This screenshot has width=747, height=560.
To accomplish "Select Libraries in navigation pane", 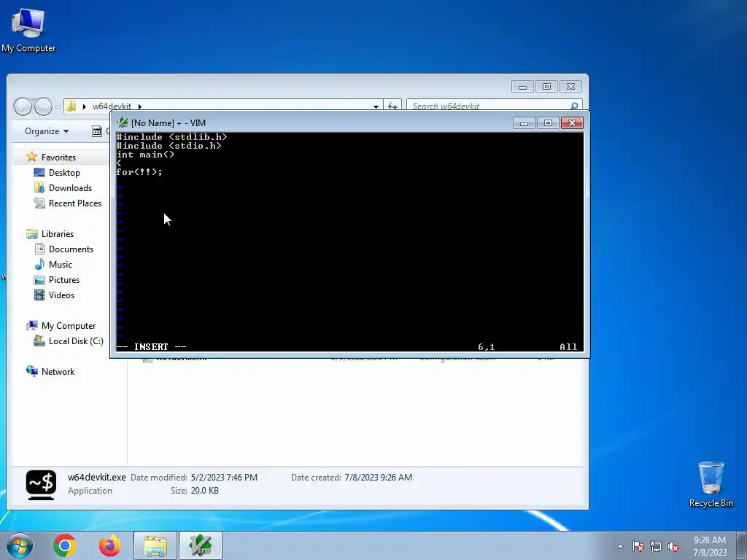I will pos(58,234).
